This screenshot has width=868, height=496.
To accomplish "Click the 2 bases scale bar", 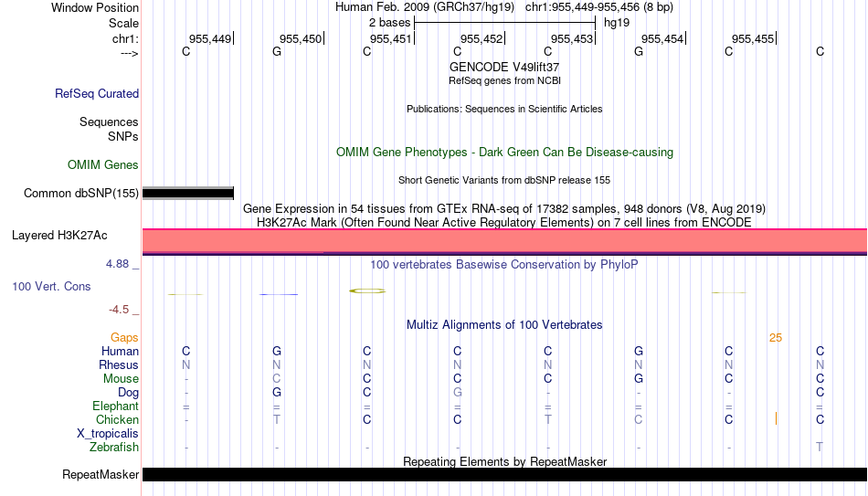I will tap(504, 23).
